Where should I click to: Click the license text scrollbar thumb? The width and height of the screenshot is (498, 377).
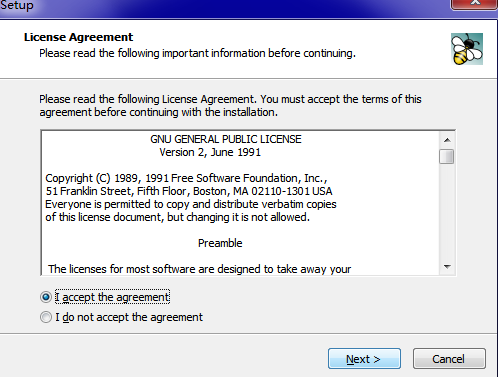pos(447,157)
